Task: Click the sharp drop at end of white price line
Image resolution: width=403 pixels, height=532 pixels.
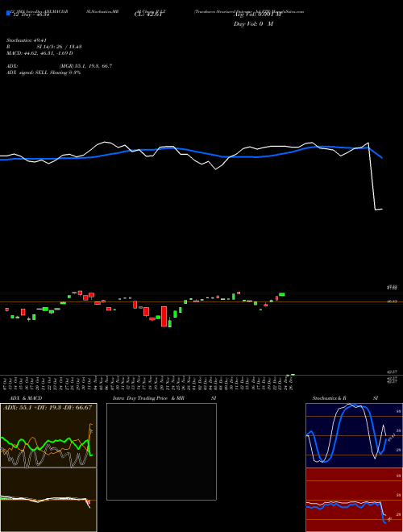Action: click(x=372, y=177)
